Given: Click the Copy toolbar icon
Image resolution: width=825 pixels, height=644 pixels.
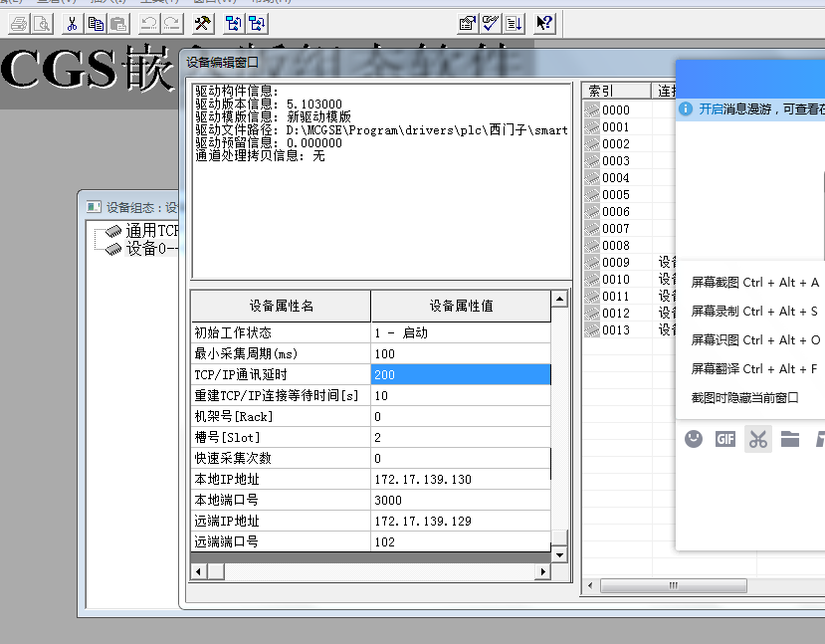Looking at the screenshot, I should [96, 23].
